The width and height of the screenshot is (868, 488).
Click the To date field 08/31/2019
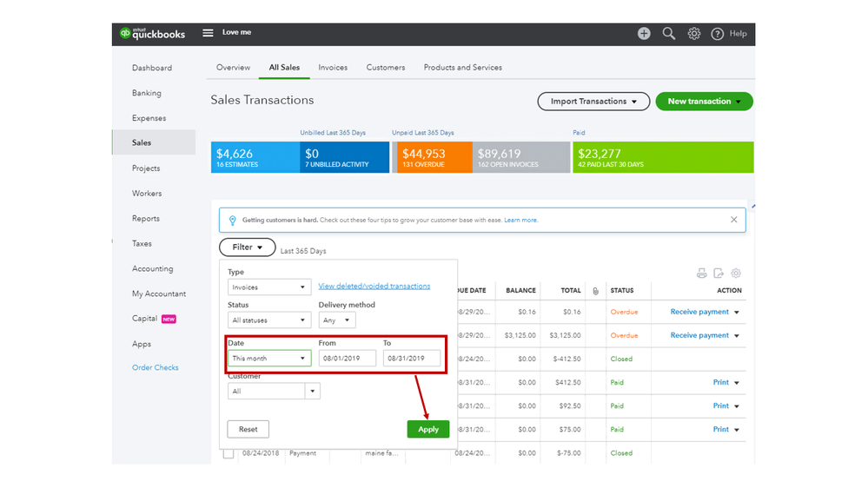pyautogui.click(x=412, y=358)
